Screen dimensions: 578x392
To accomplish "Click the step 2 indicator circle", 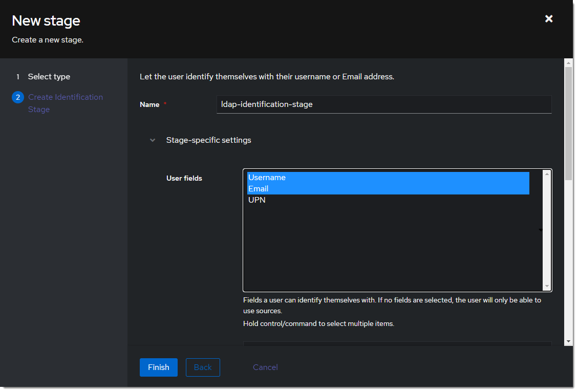I will (17, 97).
